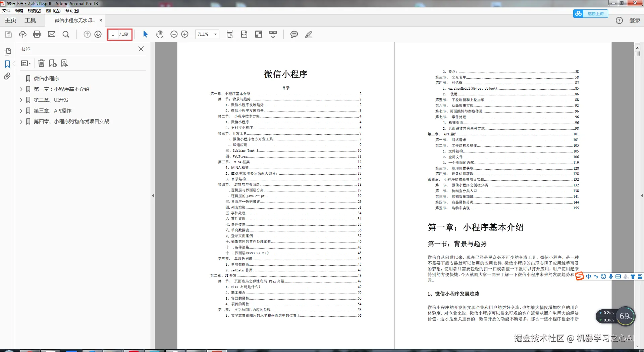Switch to the 工具 tab

click(30, 20)
